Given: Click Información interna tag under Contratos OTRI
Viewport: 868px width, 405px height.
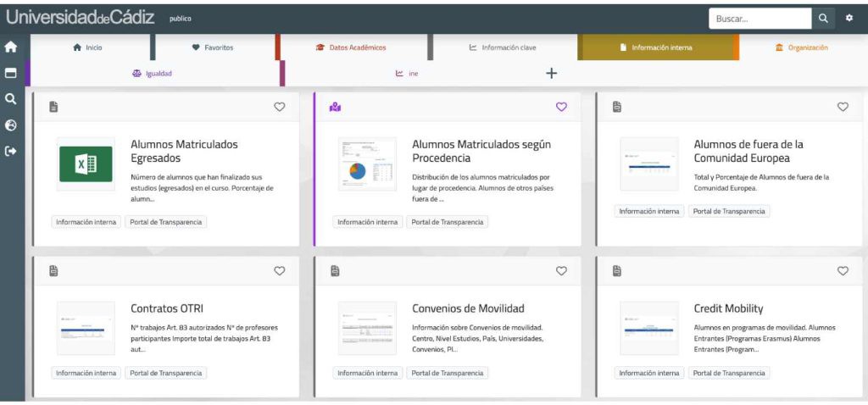Looking at the screenshot, I should (86, 373).
